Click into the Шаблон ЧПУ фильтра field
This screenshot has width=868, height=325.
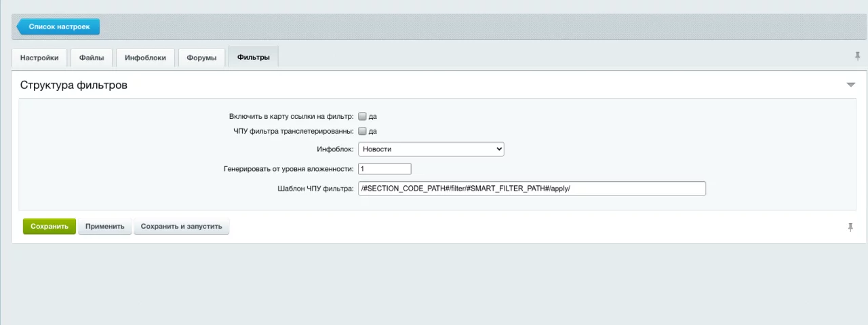tap(532, 189)
